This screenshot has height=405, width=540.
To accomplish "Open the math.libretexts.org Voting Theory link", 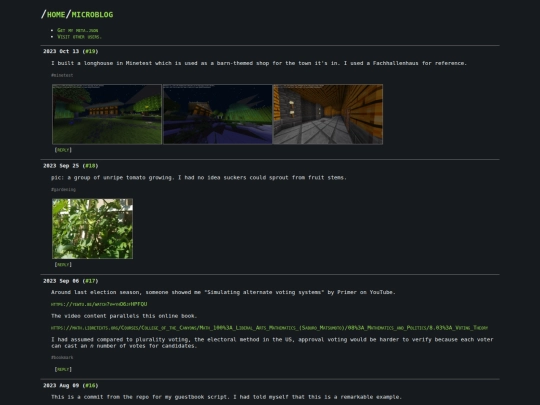I will click(x=269, y=328).
